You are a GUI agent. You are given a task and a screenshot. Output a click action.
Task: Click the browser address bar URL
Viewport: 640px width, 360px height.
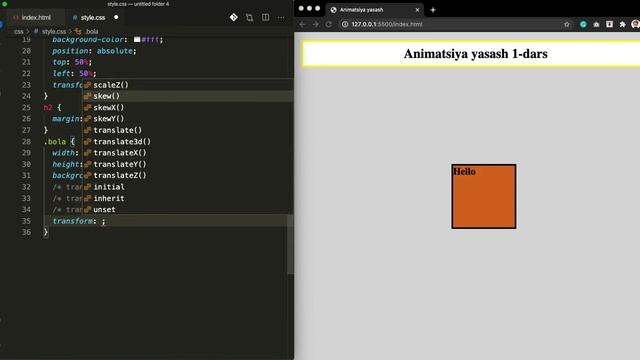tap(387, 24)
